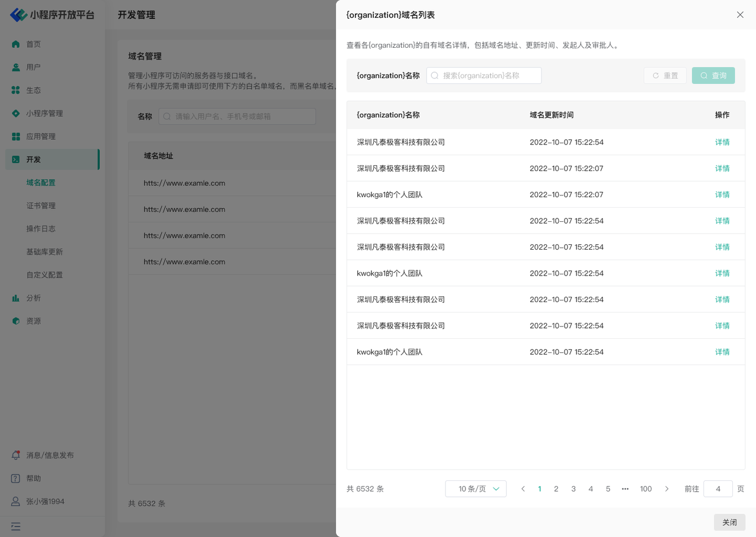Viewport: 756px width, 537px height.
Task: Select 操作日志 in the sidebar
Action: pyautogui.click(x=41, y=228)
